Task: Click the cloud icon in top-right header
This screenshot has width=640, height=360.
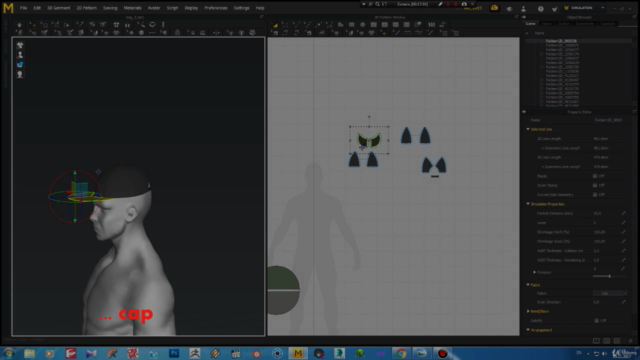Action: pyautogui.click(x=494, y=8)
